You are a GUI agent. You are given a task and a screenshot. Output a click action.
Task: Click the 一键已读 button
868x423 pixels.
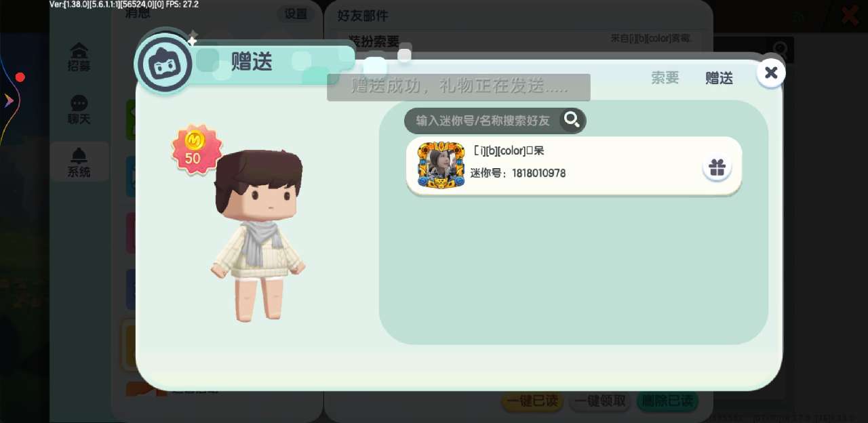coord(532,401)
